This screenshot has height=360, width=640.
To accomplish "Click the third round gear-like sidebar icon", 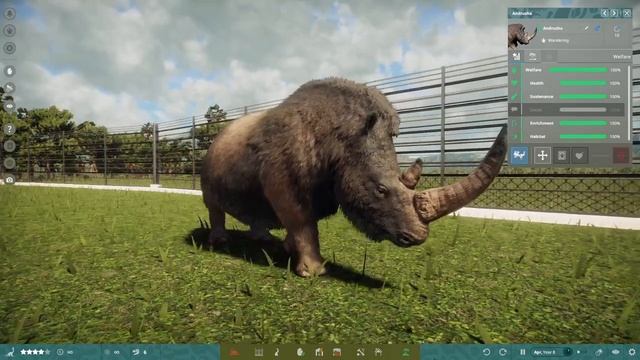I will (9, 48).
